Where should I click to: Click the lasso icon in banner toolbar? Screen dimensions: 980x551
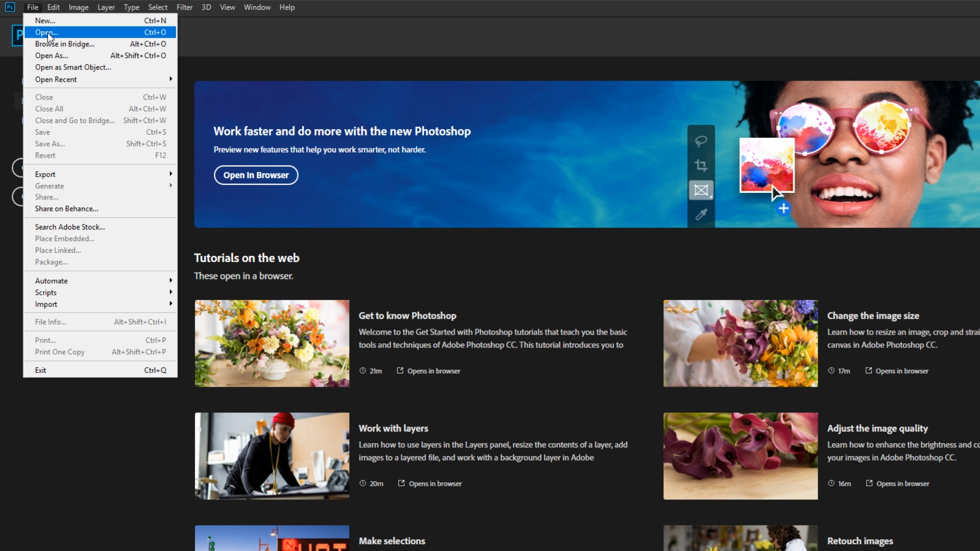(701, 141)
